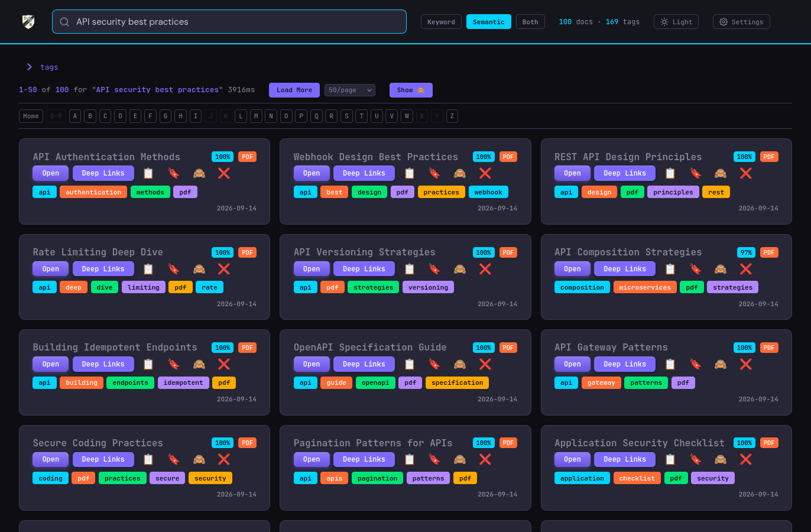Bookmark Secure Coding Practices

pyautogui.click(x=174, y=459)
